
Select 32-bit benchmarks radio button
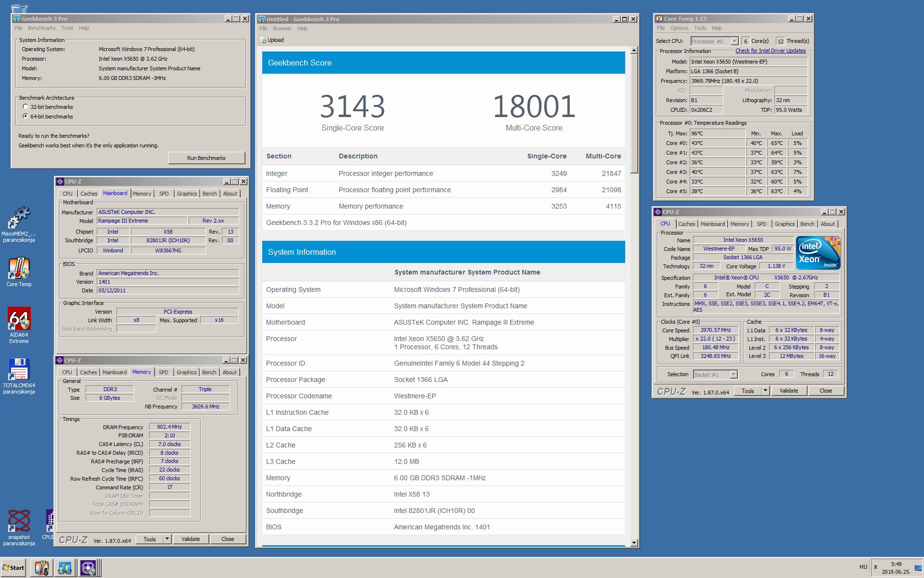[x=26, y=106]
